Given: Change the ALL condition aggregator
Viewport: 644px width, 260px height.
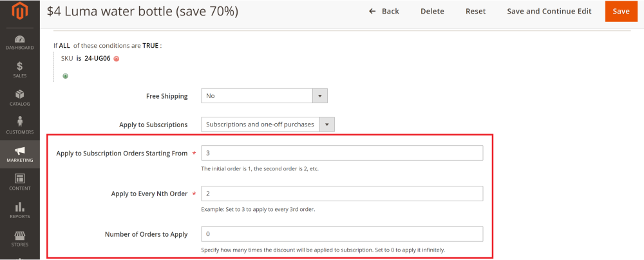Looking at the screenshot, I should tap(63, 46).
